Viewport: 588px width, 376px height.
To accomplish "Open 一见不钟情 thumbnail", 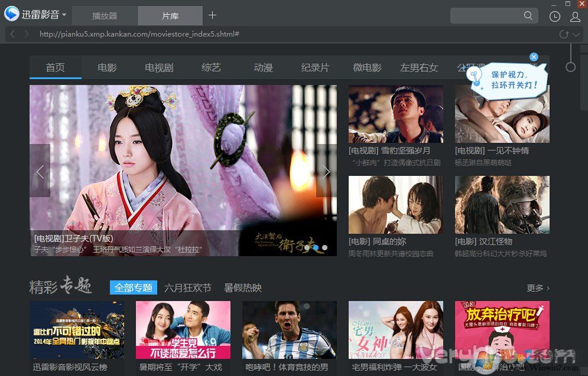I will (x=502, y=114).
